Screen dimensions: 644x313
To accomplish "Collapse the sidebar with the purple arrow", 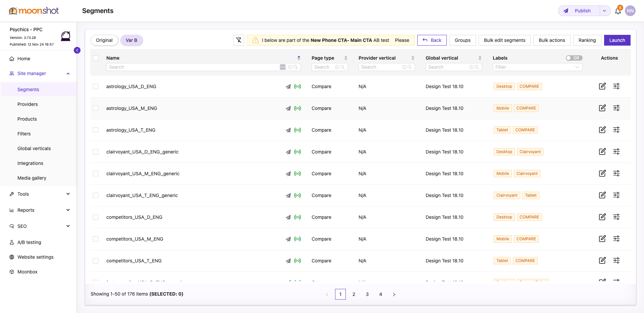I will point(77,50).
